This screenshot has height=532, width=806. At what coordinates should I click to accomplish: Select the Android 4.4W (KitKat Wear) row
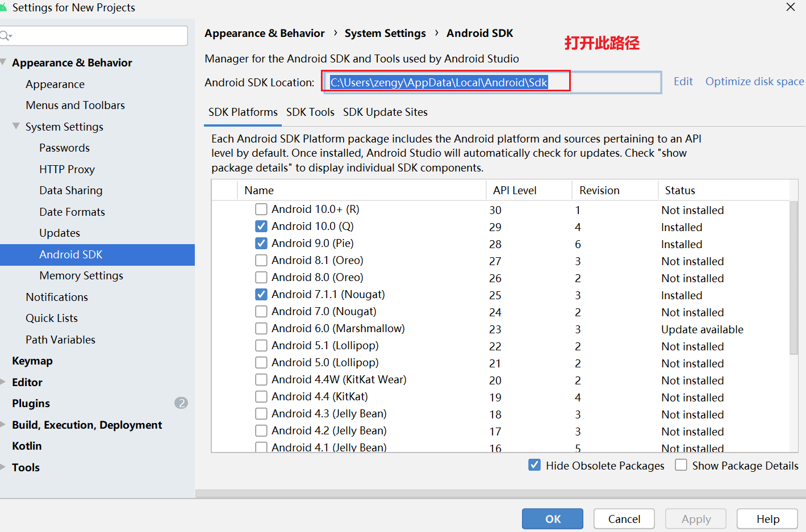point(339,380)
